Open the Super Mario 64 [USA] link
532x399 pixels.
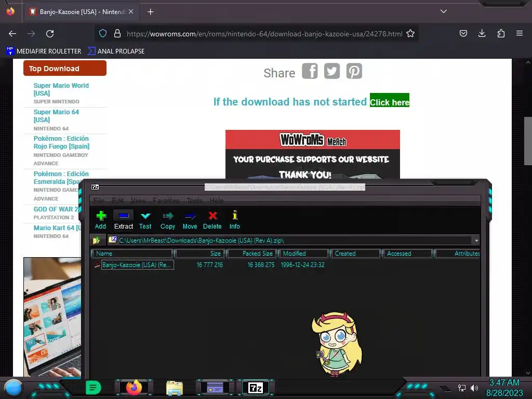coord(56,116)
